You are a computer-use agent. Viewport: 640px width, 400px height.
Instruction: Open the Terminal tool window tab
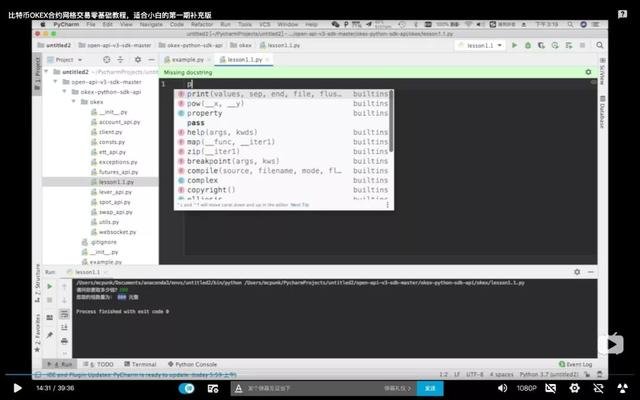140,364
